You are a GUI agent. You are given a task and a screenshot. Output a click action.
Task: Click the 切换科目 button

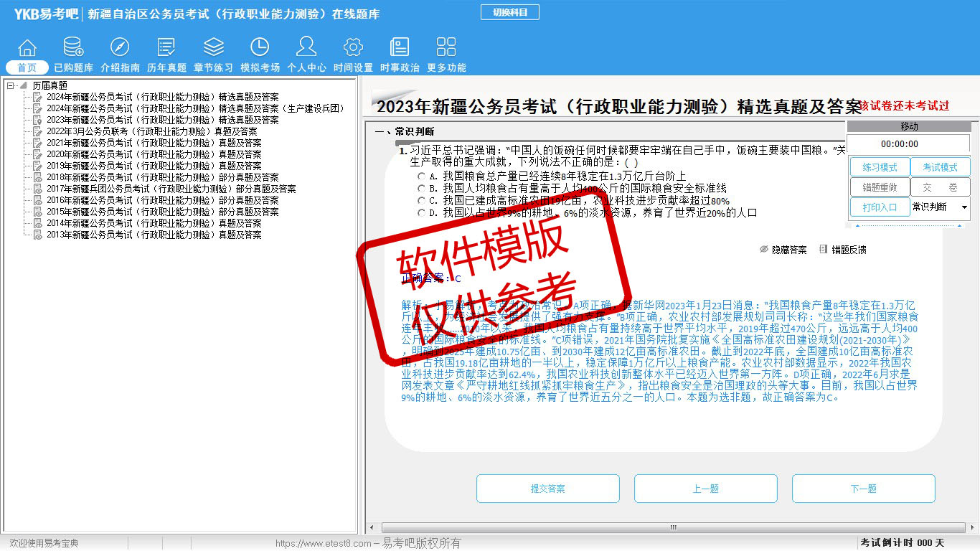click(509, 12)
